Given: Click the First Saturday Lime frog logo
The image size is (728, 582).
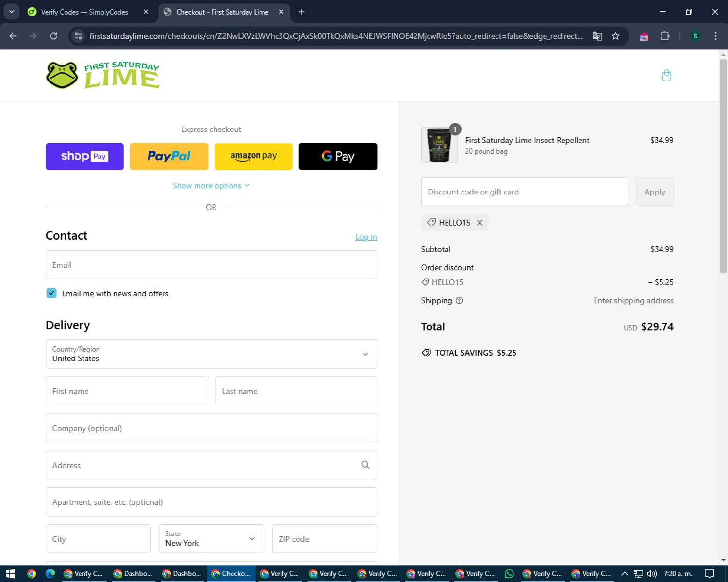Looking at the screenshot, I should (102, 75).
